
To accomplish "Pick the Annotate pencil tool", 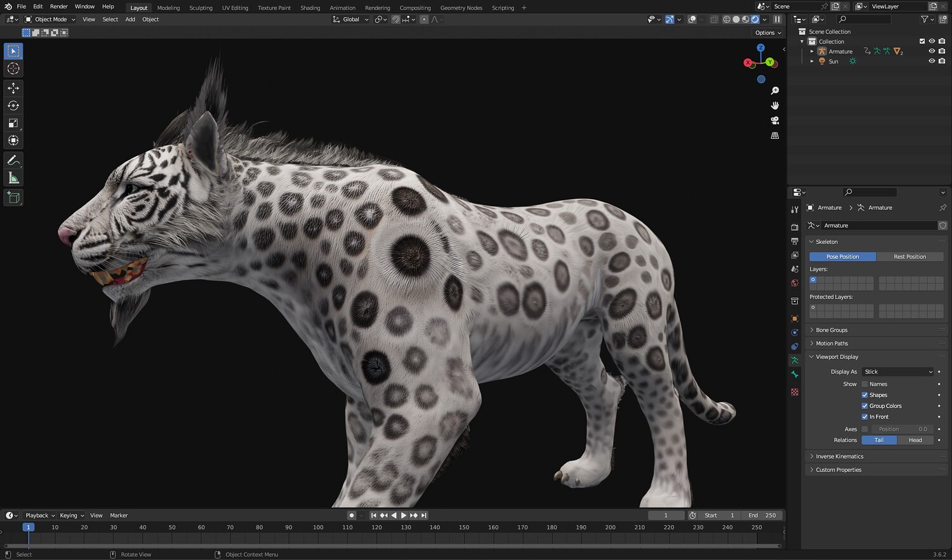I will [x=13, y=160].
